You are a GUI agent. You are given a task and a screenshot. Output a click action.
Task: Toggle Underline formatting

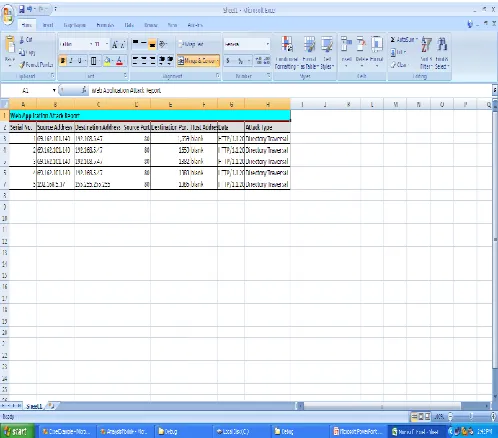[79, 61]
